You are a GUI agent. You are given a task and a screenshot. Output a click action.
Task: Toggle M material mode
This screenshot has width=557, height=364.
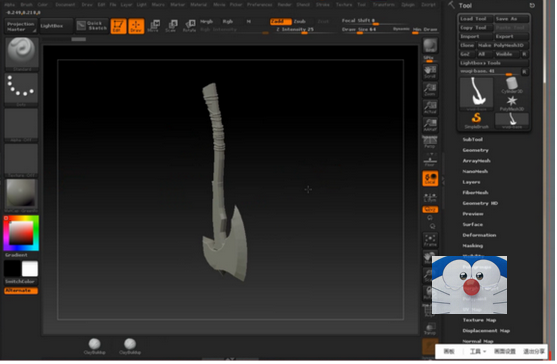[x=249, y=22]
